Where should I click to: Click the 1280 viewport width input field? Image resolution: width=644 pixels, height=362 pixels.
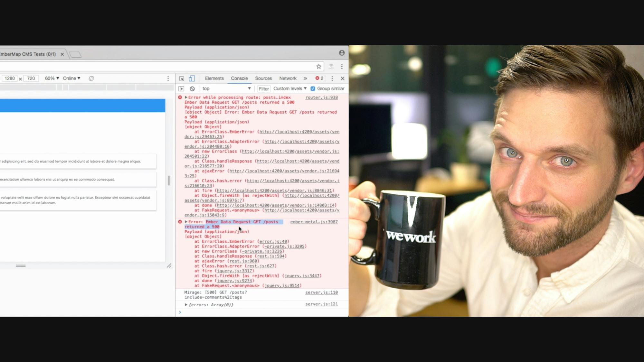click(10, 78)
